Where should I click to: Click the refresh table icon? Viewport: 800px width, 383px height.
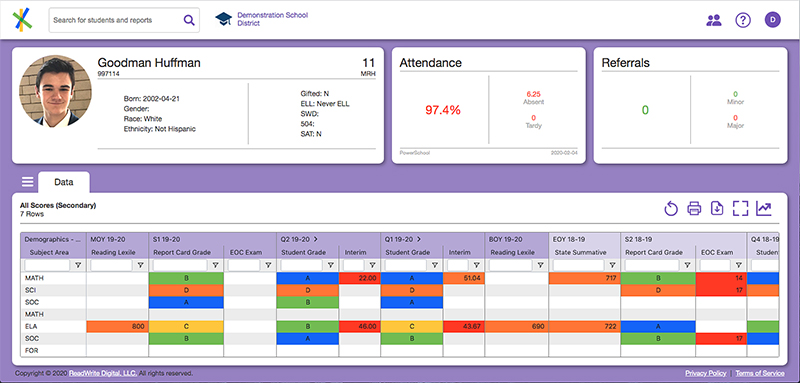(670, 208)
